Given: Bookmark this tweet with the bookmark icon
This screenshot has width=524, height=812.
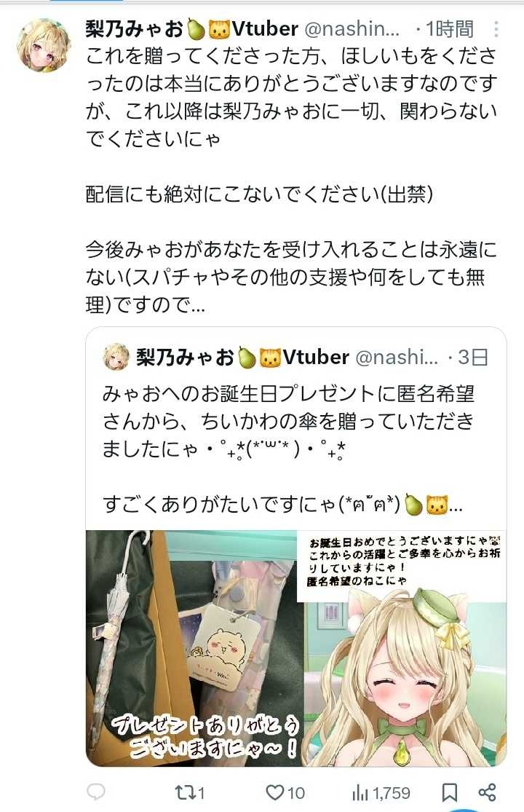Looking at the screenshot, I should (x=449, y=792).
